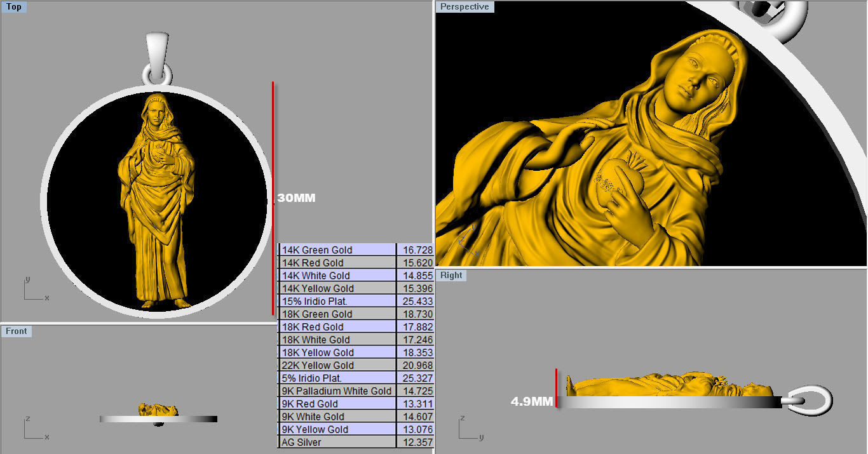
Task: Click the weight value 12.357
Action: click(417, 442)
